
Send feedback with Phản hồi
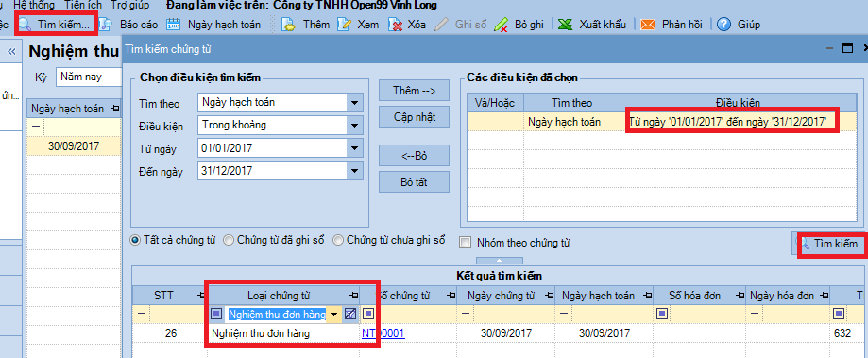(x=672, y=25)
